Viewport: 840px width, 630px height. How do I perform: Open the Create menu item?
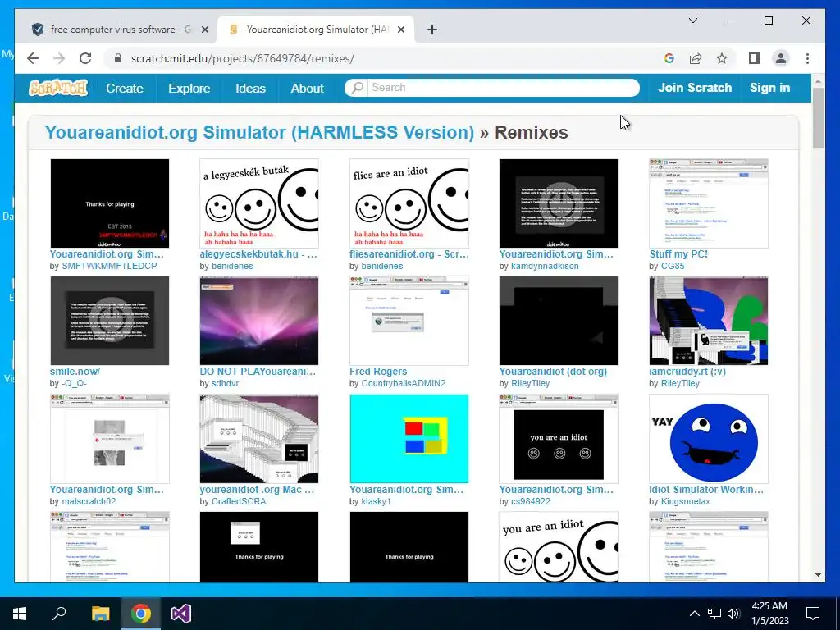pyautogui.click(x=125, y=89)
